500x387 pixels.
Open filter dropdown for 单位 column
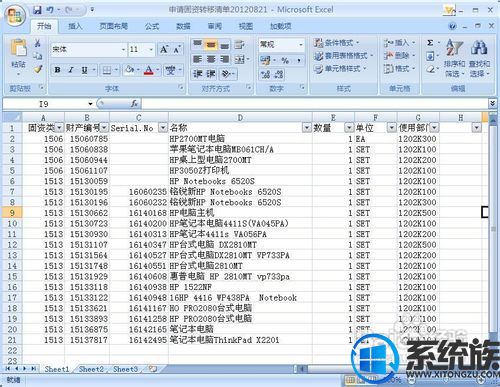click(391, 128)
